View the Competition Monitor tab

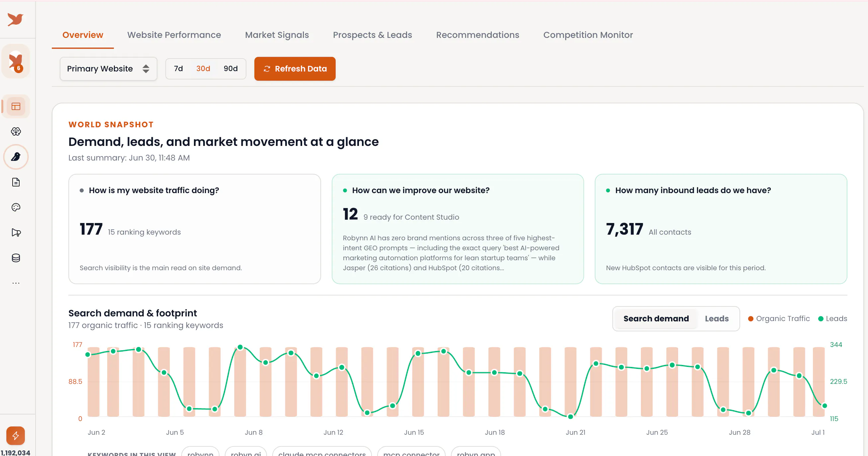pyautogui.click(x=588, y=35)
